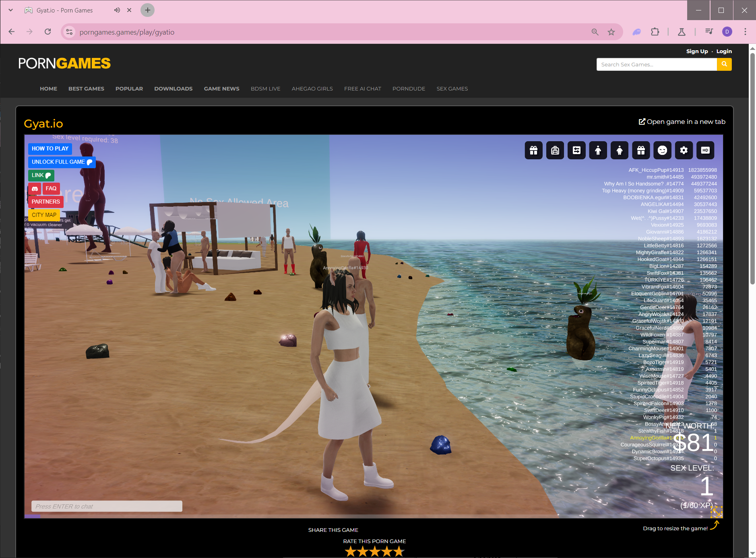
Task: Toggle the HD quality icon
Action: pyautogui.click(x=705, y=150)
